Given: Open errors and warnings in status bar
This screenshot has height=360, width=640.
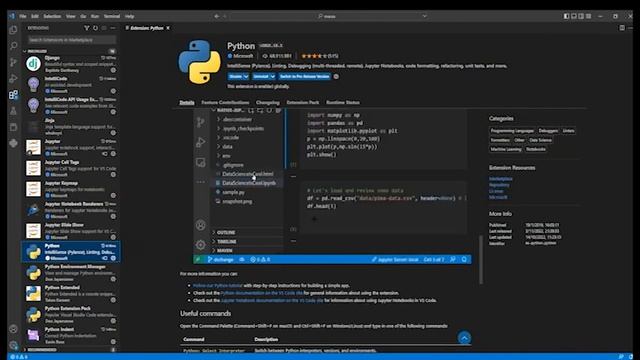Looking at the screenshot, I should [19, 357].
